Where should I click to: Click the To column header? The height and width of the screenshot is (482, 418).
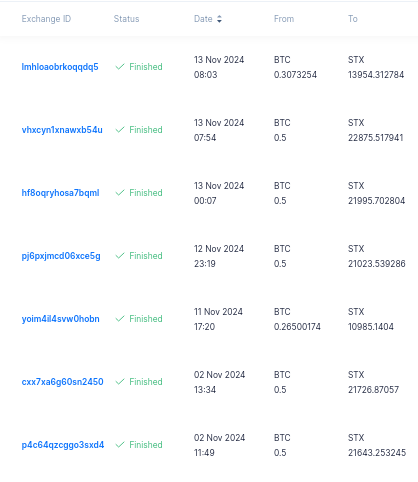[x=353, y=19]
